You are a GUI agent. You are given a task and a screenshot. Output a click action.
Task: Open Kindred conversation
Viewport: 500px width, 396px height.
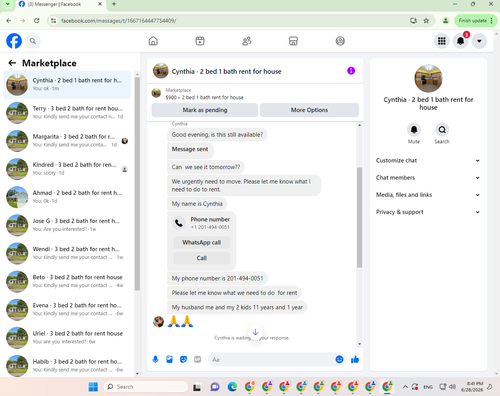tap(67, 169)
